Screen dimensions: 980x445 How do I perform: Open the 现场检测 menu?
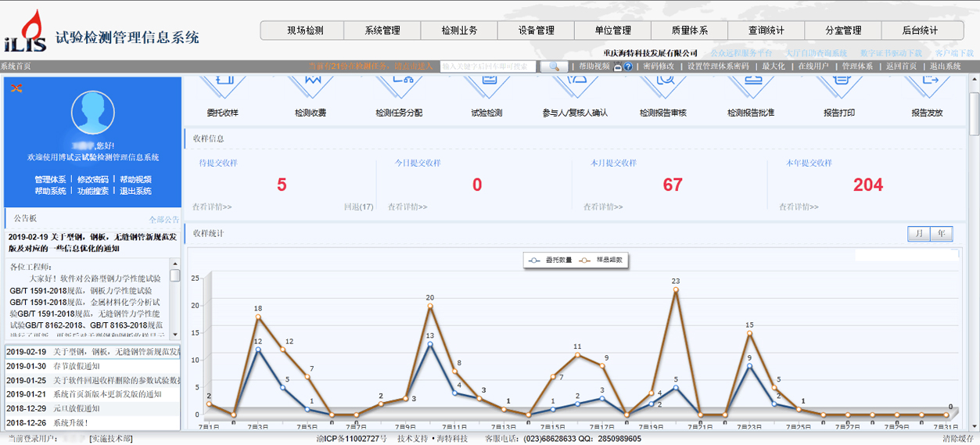304,31
